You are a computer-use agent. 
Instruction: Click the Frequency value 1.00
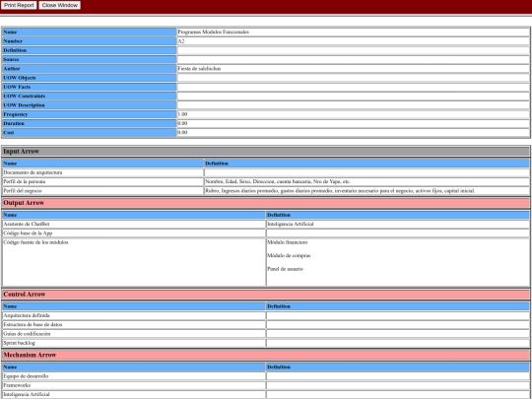(x=182, y=114)
